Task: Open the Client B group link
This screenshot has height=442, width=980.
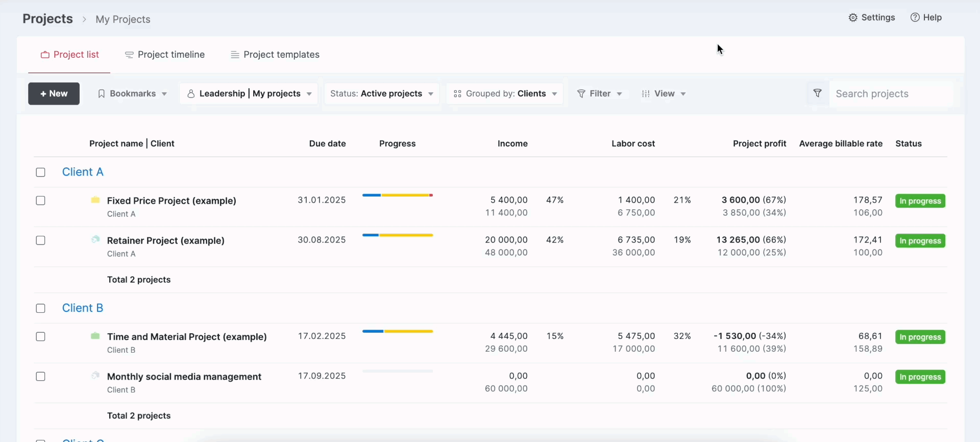Action: (x=83, y=308)
